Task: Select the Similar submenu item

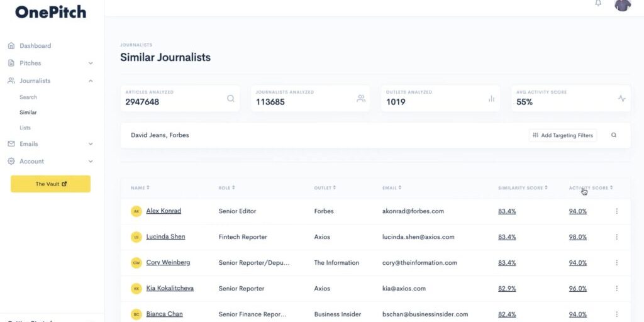Action: click(x=28, y=113)
